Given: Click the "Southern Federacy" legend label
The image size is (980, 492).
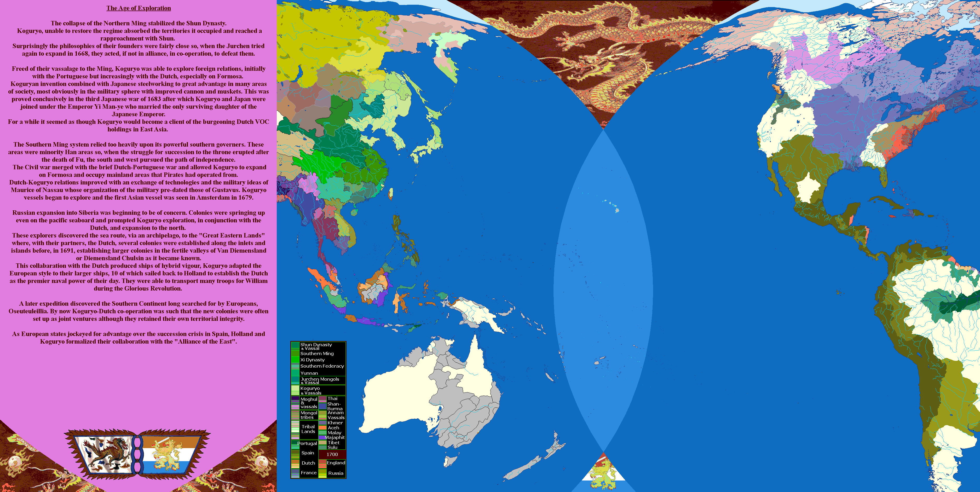Looking at the screenshot, I should tap(322, 366).
